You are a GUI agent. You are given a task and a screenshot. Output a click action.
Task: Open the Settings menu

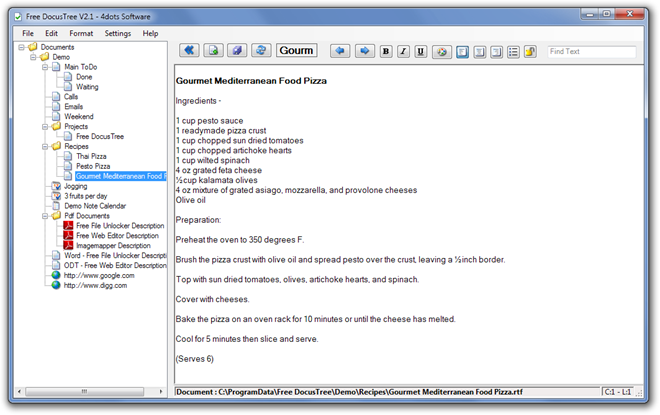coord(118,33)
